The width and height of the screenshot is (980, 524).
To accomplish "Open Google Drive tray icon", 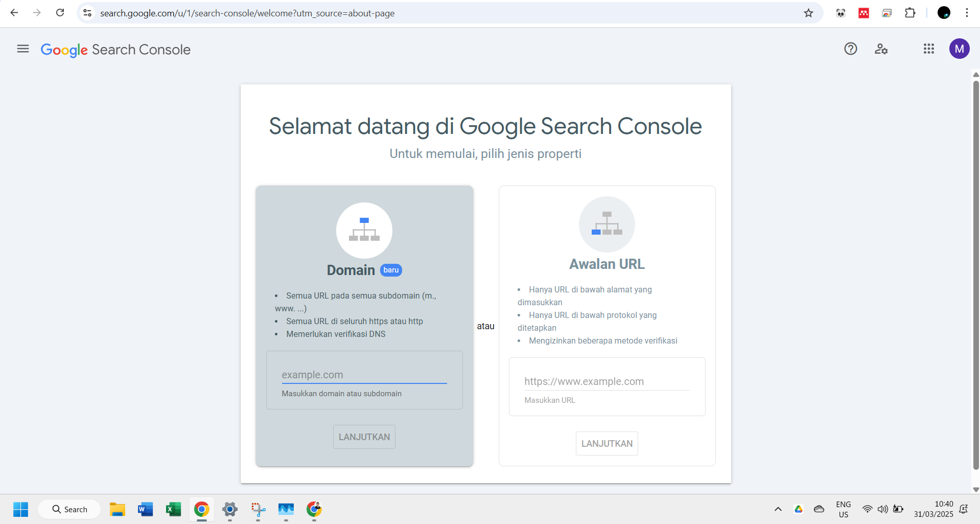I will [799, 509].
